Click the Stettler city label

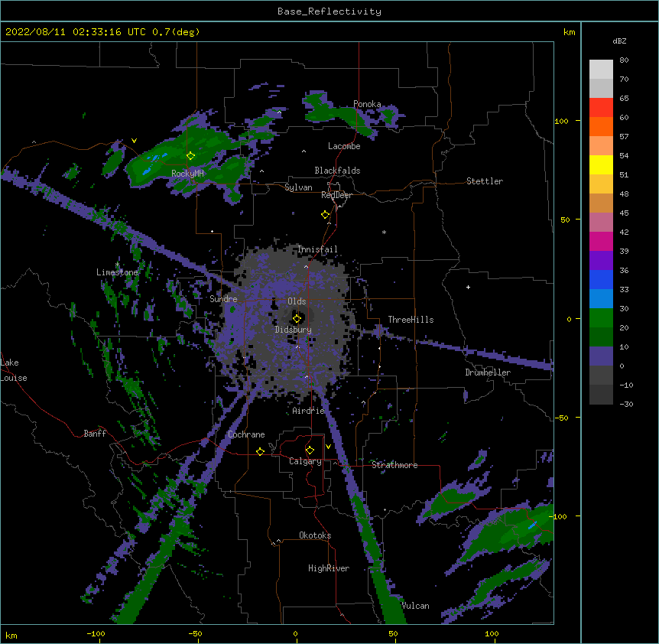tap(485, 181)
